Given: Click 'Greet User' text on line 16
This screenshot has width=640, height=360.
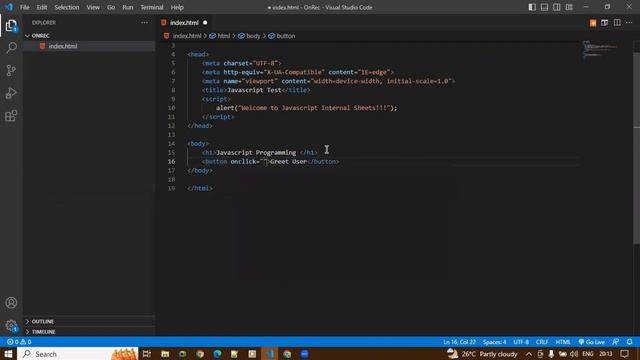Looking at the screenshot, I should point(289,162).
